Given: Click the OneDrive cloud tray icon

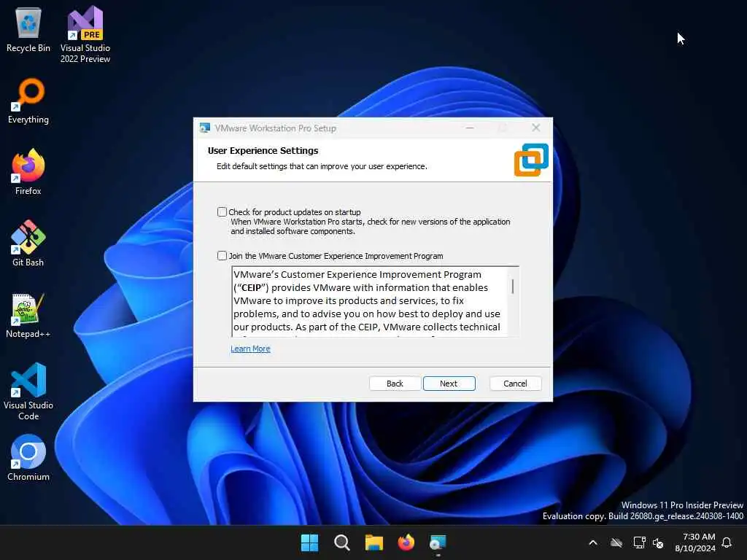Looking at the screenshot, I should pos(616,542).
